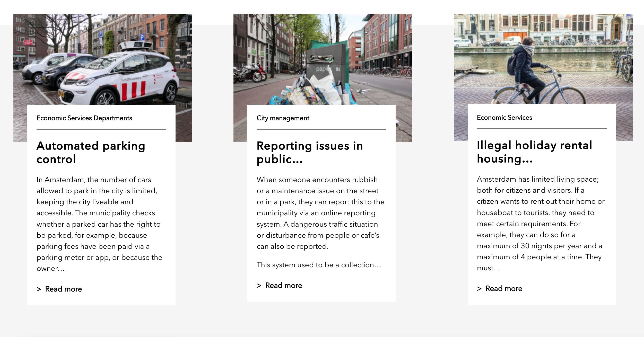Select the City management category label
The height and width of the screenshot is (337, 644).
point(283,118)
